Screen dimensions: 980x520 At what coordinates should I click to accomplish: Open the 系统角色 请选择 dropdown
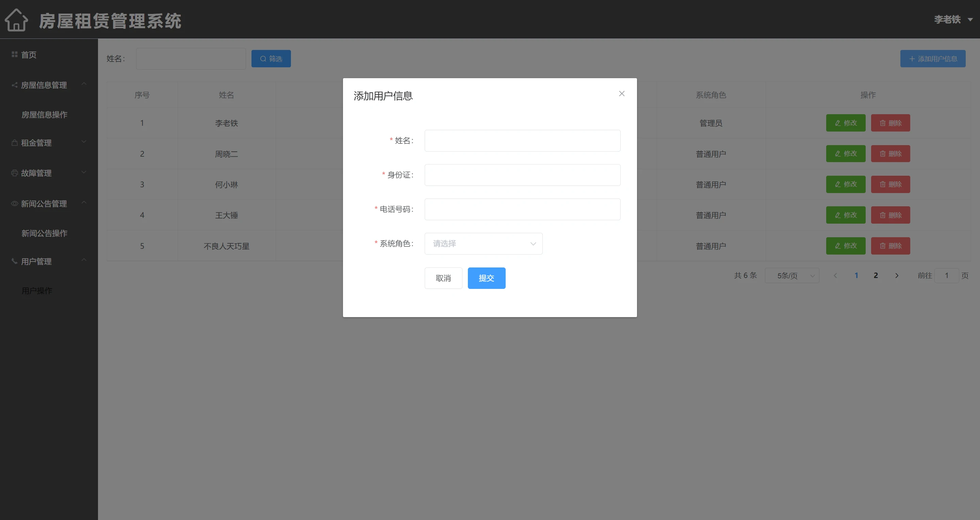[x=483, y=244]
